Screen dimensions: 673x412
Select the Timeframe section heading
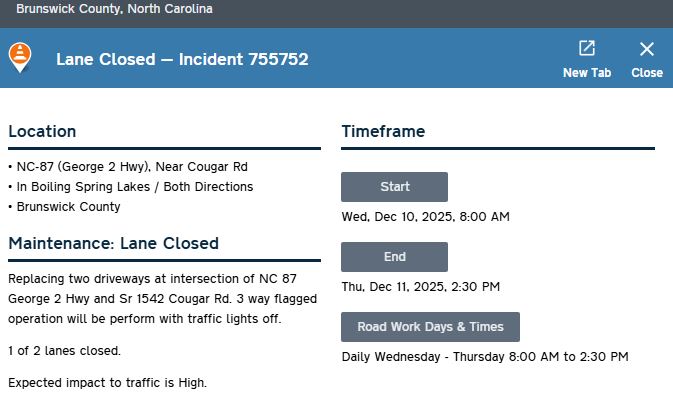click(x=383, y=131)
